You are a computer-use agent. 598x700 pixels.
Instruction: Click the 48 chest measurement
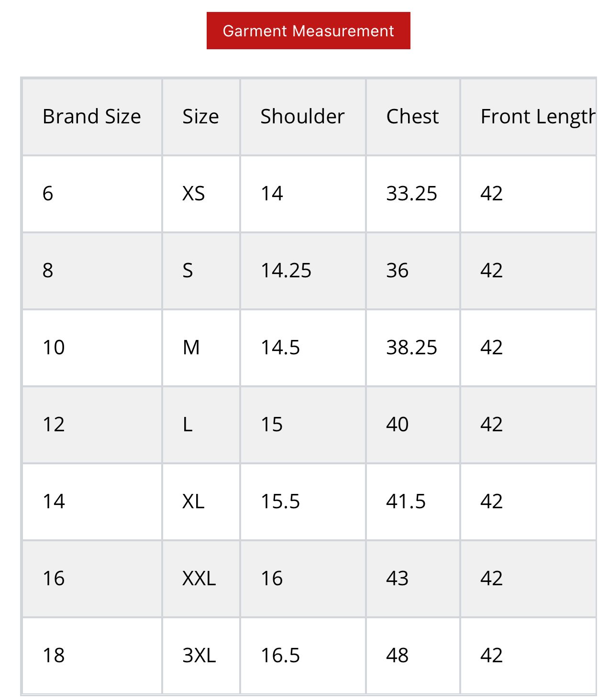[397, 656]
